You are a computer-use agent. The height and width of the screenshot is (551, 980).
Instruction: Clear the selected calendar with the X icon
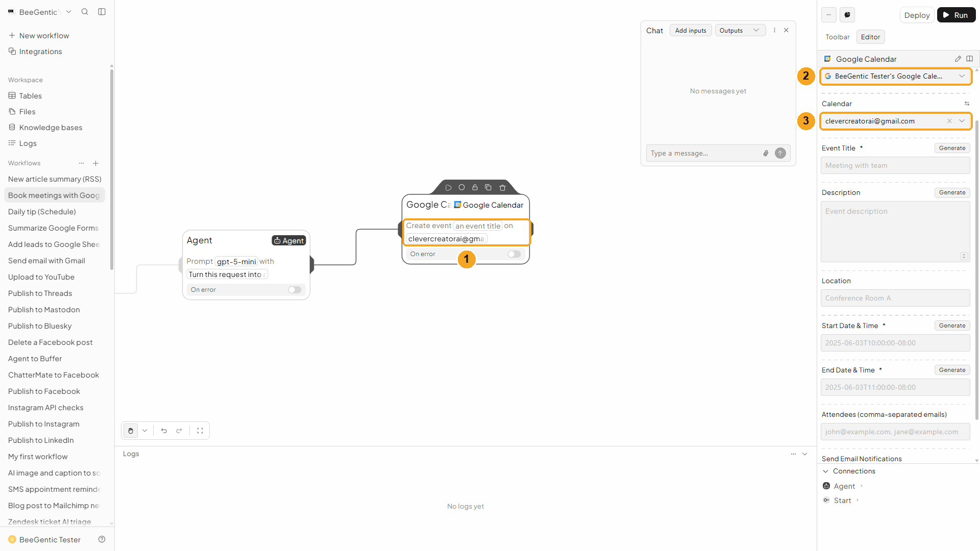pyautogui.click(x=949, y=121)
